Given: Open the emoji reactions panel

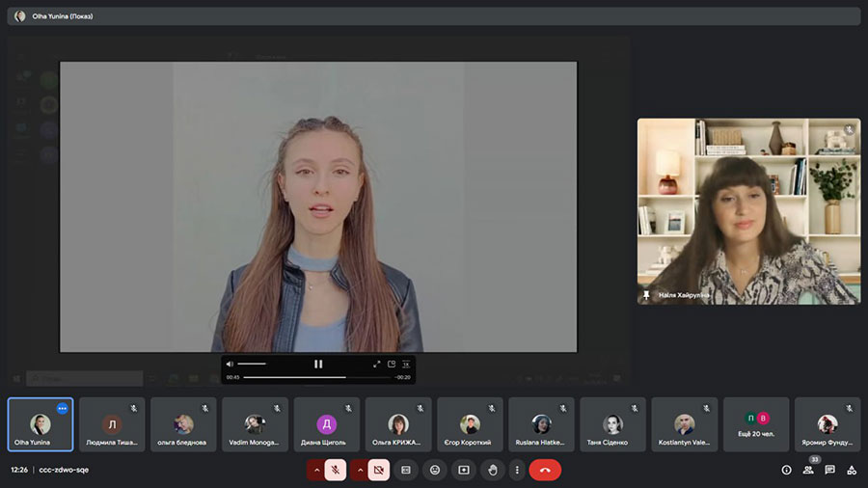Looking at the screenshot, I should [x=435, y=470].
